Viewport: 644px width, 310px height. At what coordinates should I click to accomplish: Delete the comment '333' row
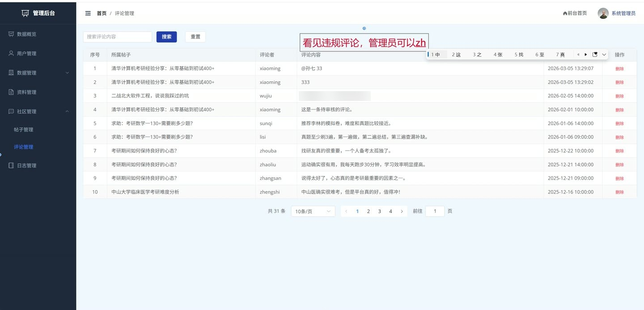[x=619, y=82]
